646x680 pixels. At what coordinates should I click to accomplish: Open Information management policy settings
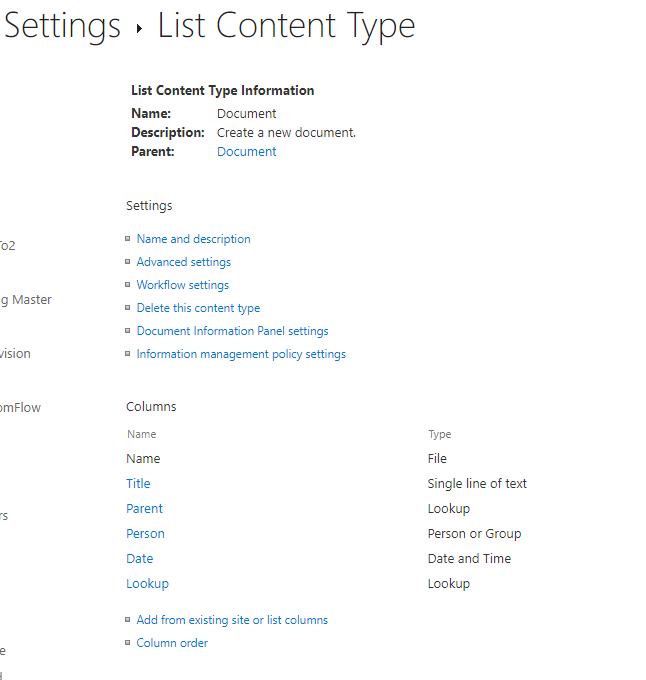pos(241,354)
